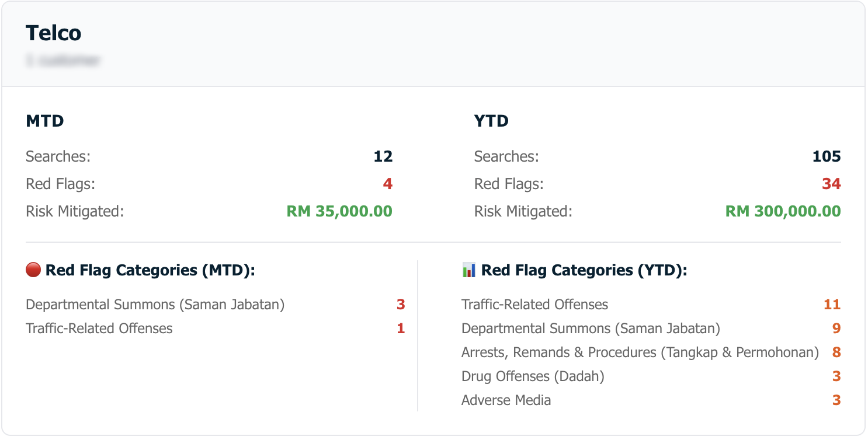This screenshot has width=868, height=440.
Task: Click the YTD Searches value 105
Action: pos(827,156)
